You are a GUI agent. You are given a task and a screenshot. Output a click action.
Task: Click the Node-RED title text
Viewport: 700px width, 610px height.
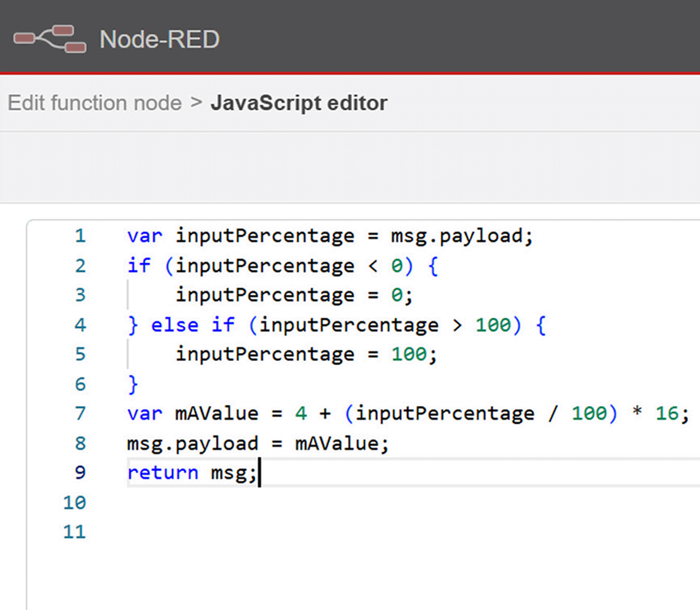pos(160,39)
